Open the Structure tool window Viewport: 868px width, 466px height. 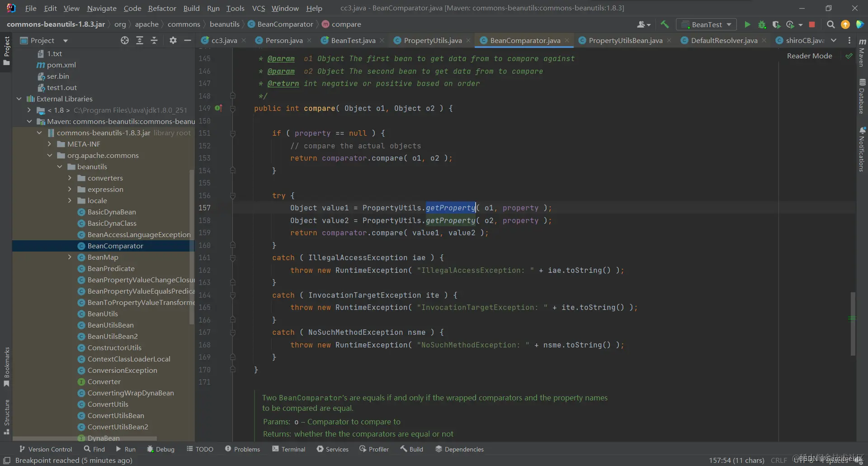coord(6,417)
